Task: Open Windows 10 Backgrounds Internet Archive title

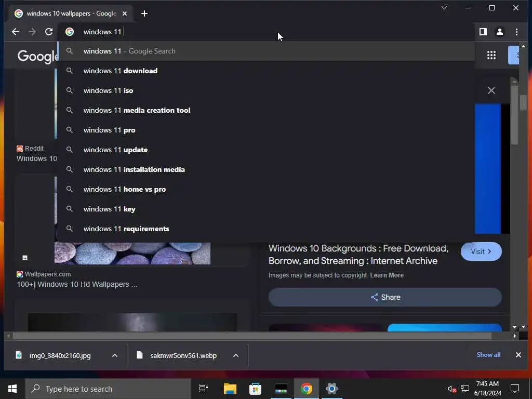Action: [358, 255]
